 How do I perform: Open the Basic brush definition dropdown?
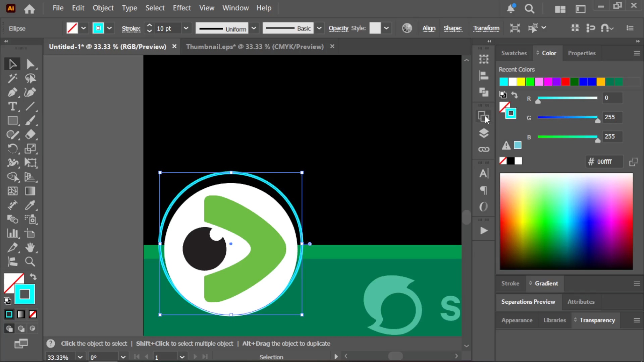[319, 28]
